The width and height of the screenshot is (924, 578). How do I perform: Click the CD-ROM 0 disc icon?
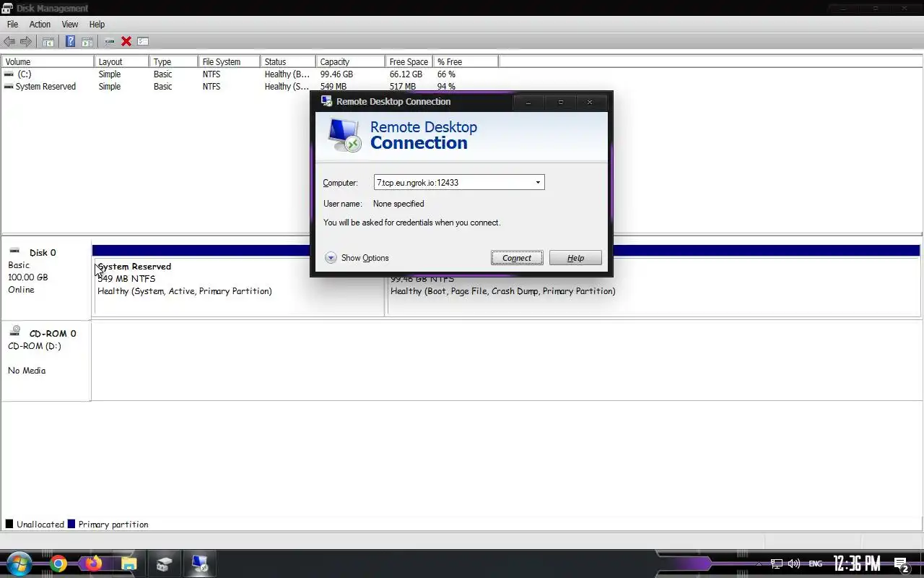click(x=15, y=331)
